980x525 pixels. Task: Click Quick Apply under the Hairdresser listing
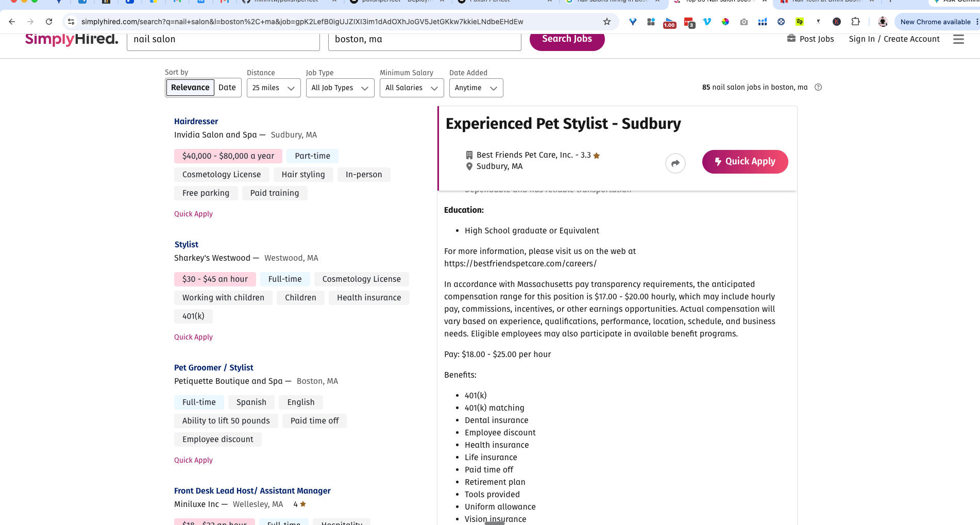(193, 214)
